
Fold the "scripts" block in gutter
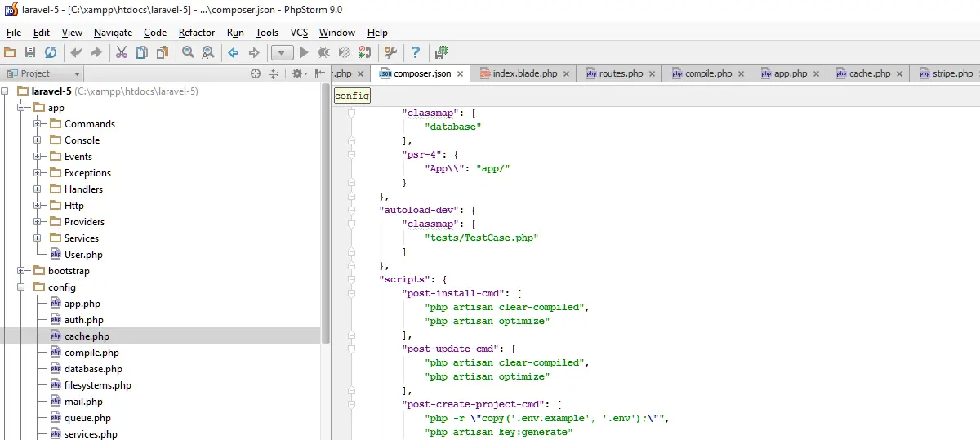tap(353, 279)
